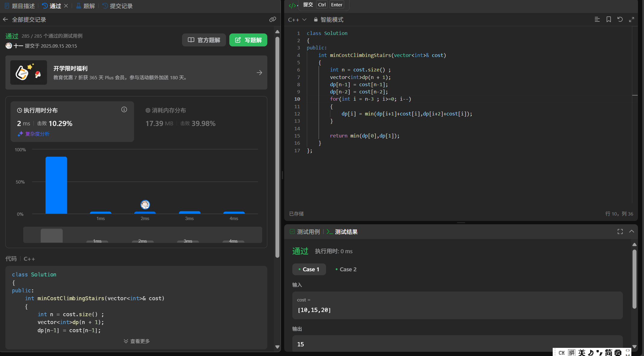Click the bookmark icon in editor toolbar
The height and width of the screenshot is (356, 644).
(x=608, y=20)
